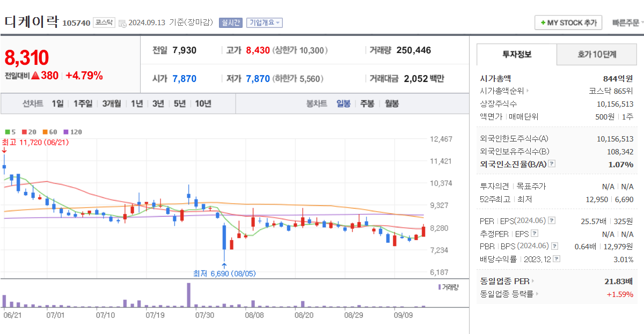Open the 기업개요 dropdown

[x=264, y=23]
